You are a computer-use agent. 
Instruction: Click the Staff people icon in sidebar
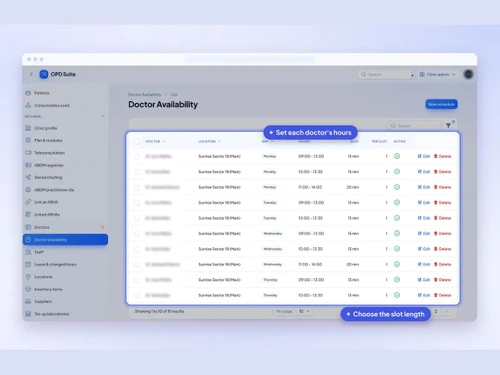click(x=28, y=252)
